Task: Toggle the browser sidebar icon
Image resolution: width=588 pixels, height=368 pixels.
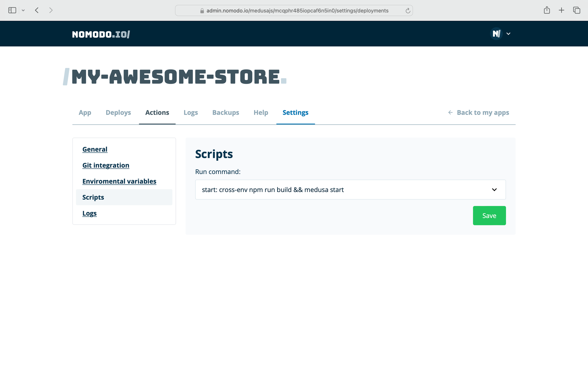Action: (12, 10)
